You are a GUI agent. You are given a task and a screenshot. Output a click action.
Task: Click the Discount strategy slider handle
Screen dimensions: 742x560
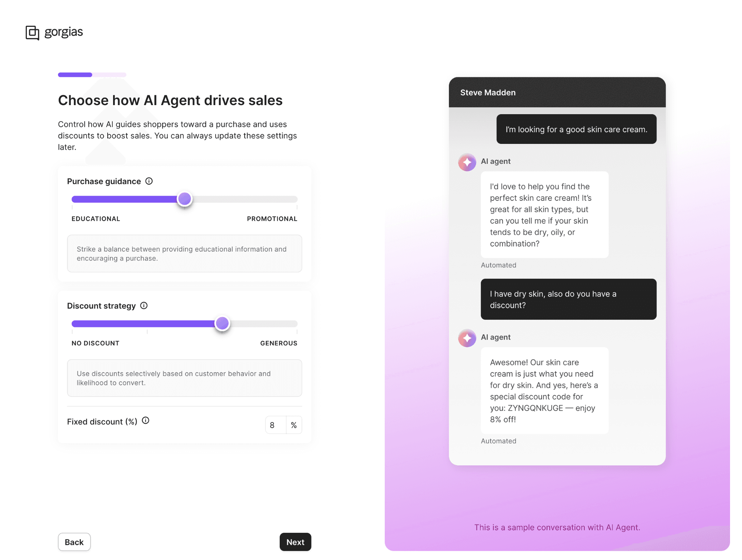point(222,323)
